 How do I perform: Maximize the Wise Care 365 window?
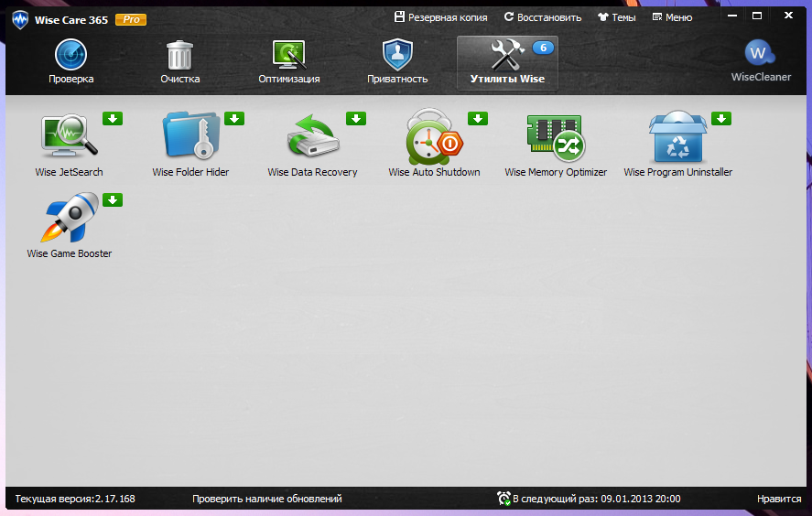tap(757, 16)
